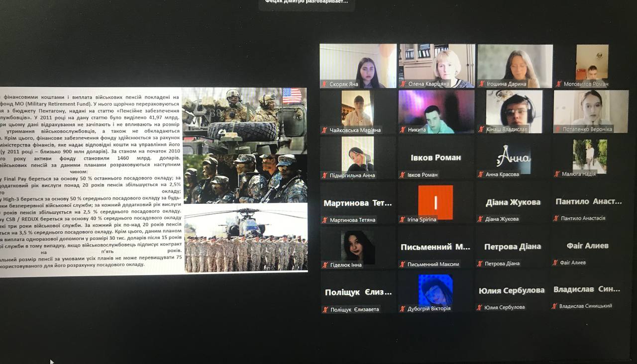
Task: Click large Поліщук Єлиз… placeholder name
Action: pyautogui.click(x=358, y=292)
